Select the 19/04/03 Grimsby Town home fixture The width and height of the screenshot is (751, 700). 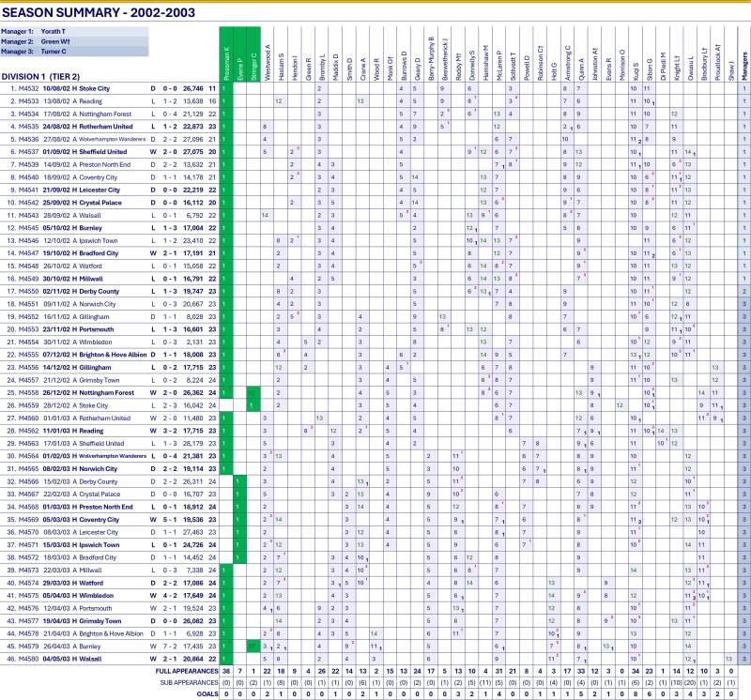click(110, 621)
